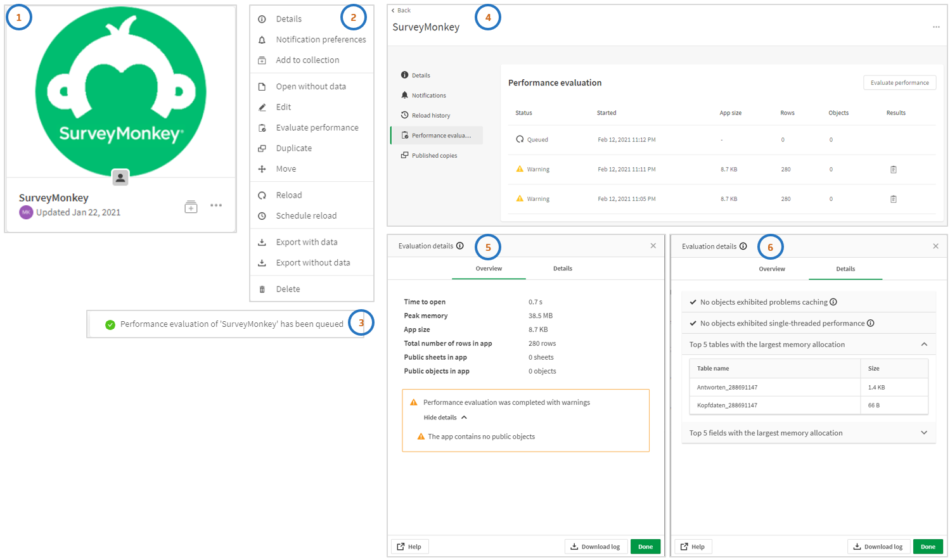Viewport: 950px width, 560px height.
Task: Click the Started column header
Action: click(607, 113)
